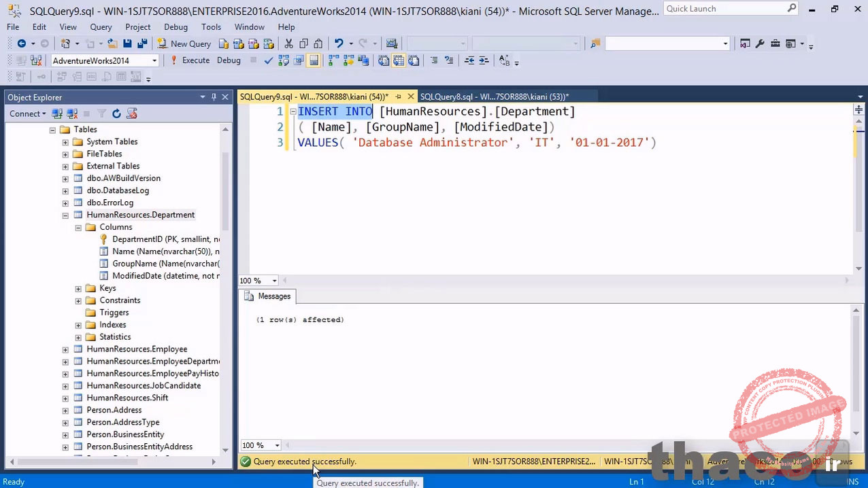
Task: Click the New Query button
Action: point(184,43)
